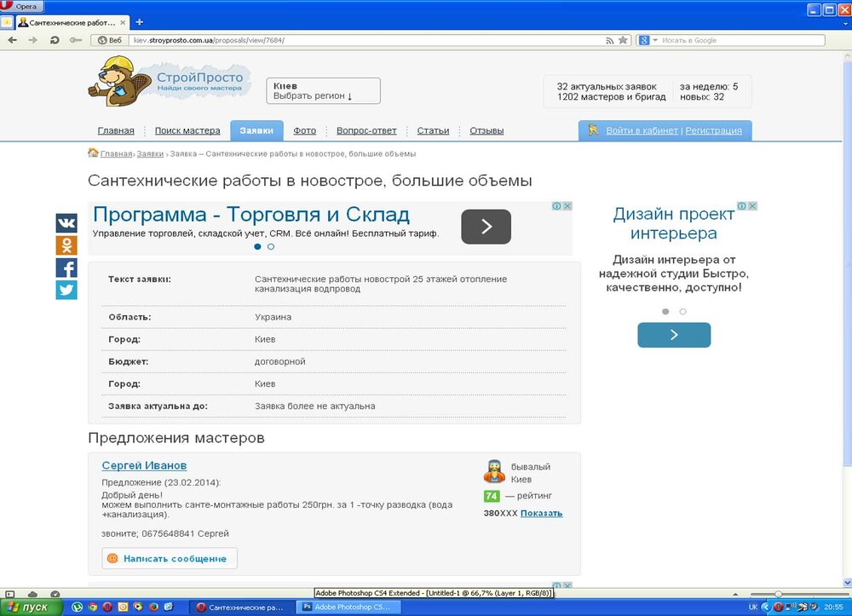Launch Firefox from quick launch bar
The image size is (852, 616).
[153, 607]
